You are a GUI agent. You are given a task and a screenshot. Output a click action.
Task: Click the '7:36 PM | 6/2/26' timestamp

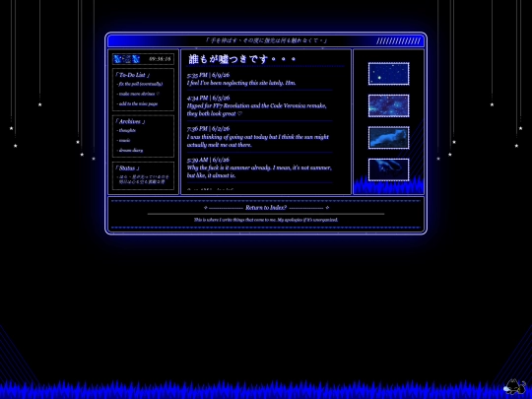tap(208, 129)
